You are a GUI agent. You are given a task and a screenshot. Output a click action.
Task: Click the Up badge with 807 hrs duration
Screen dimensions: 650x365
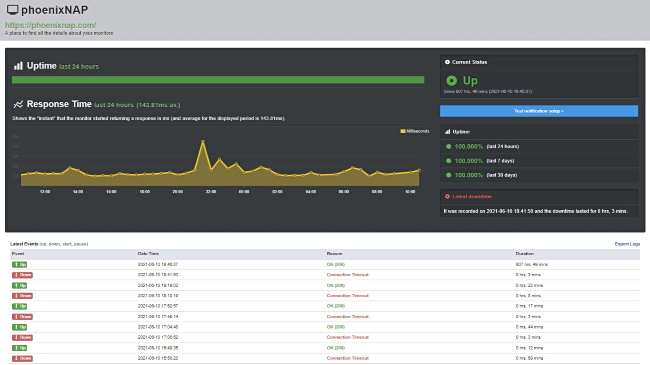[19, 265]
